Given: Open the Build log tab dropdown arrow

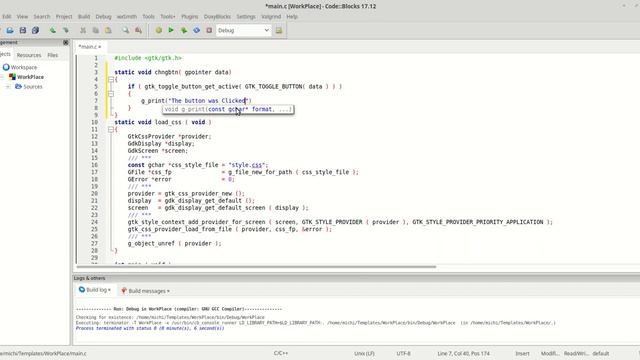Looking at the screenshot, I should (109, 290).
